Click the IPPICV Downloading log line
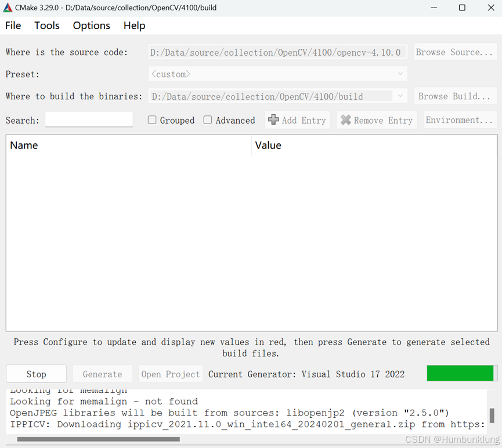The image size is (502, 448). 247,424
